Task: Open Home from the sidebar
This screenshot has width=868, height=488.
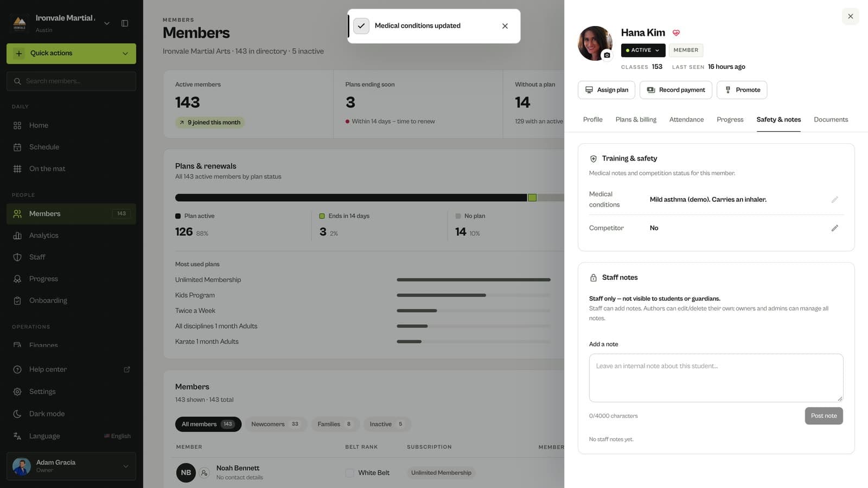Action: [71, 125]
